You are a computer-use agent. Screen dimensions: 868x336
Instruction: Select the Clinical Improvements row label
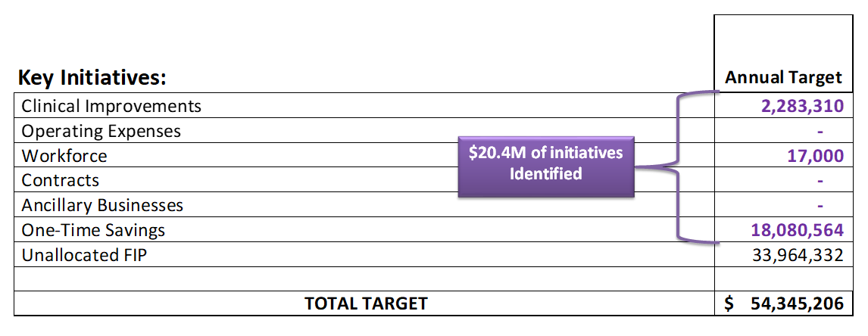pos(111,106)
